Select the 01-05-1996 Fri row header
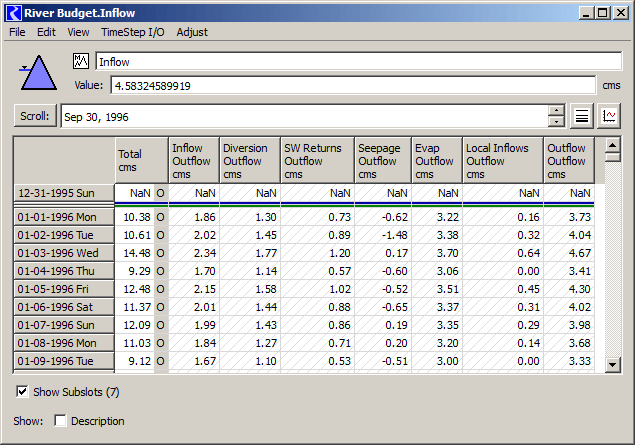The image size is (635, 445). 64,289
